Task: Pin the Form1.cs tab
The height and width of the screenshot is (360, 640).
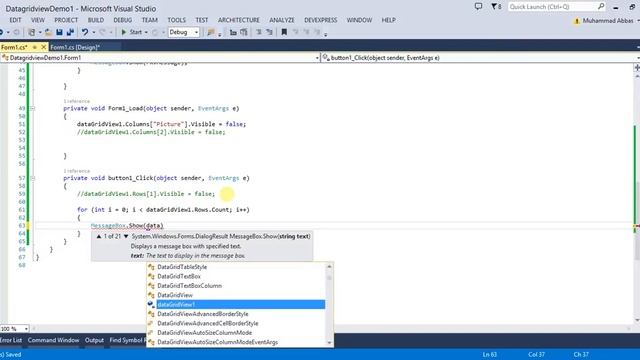Action: tap(35, 47)
